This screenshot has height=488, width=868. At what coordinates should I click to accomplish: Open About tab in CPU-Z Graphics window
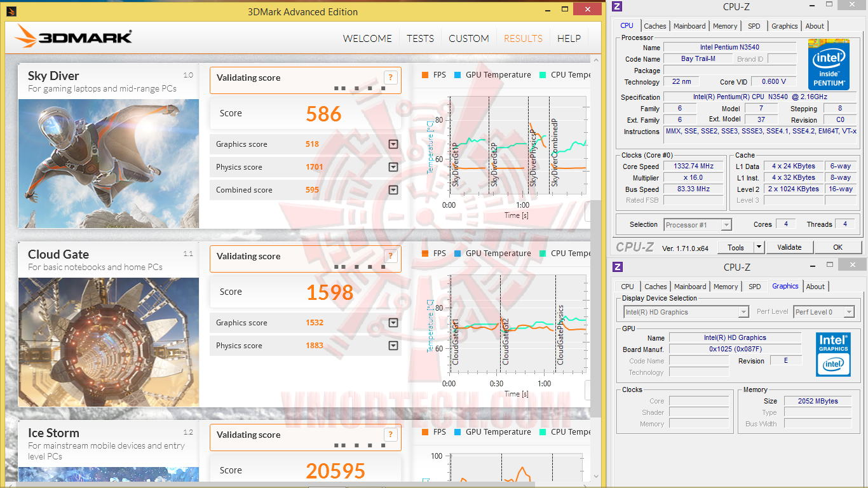coord(815,287)
